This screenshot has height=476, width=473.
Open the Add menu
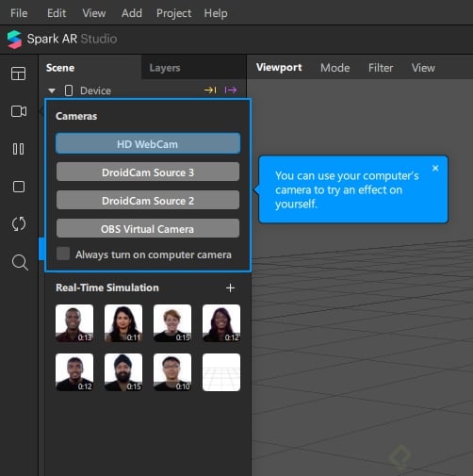(132, 13)
